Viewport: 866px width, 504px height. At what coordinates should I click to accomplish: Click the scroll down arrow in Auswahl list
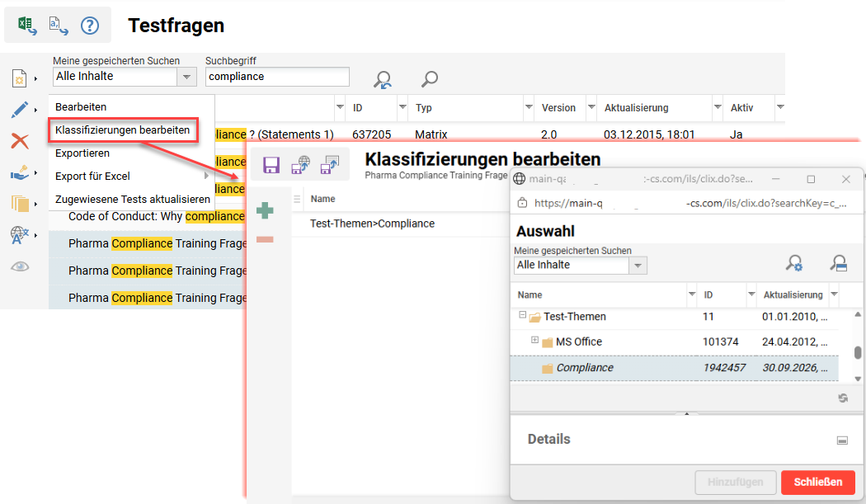[x=857, y=379]
